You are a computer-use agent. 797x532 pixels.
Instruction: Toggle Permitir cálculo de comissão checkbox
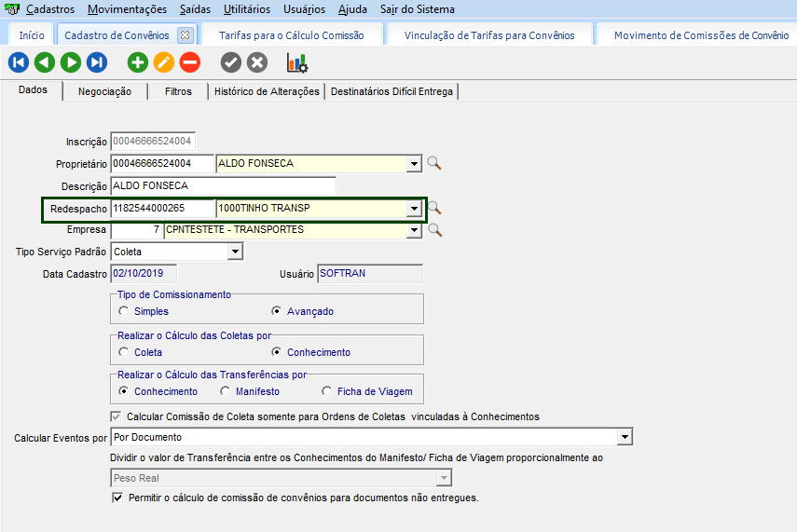tap(117, 498)
